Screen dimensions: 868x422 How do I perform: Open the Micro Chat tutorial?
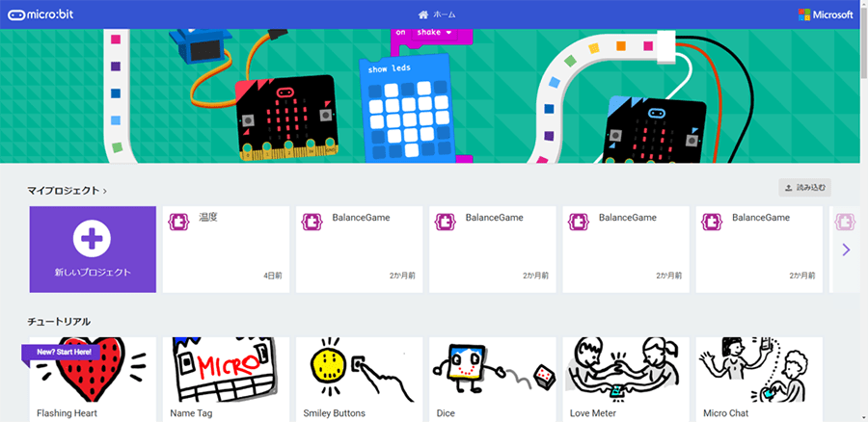(x=760, y=380)
